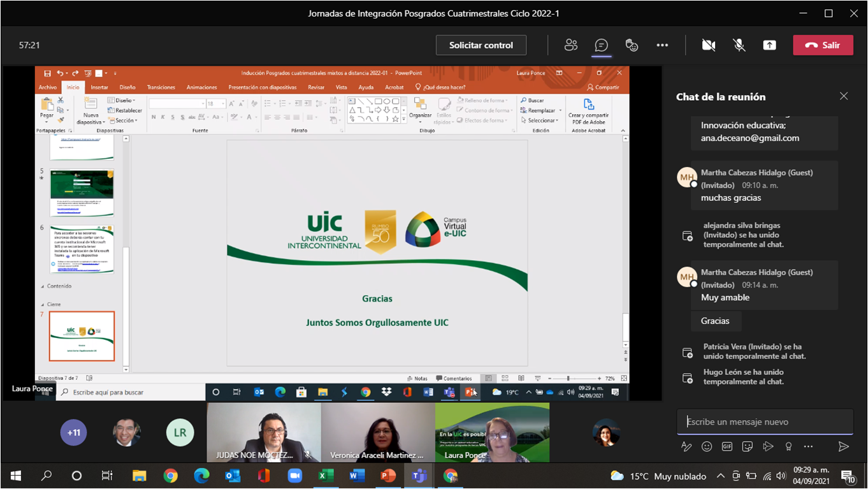Image resolution: width=868 pixels, height=489 pixels.
Task: Switch to the Animaciones ribbon tab
Action: (x=201, y=87)
